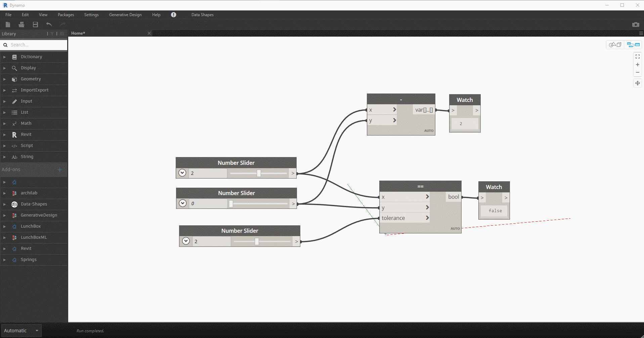Open the Data Shapes menu
644x338 pixels.
click(x=203, y=15)
